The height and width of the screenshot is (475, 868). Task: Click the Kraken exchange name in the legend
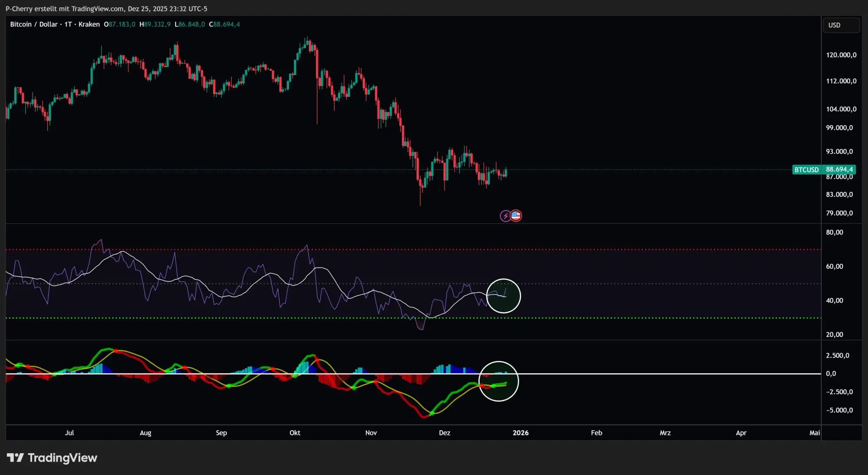[x=89, y=24]
